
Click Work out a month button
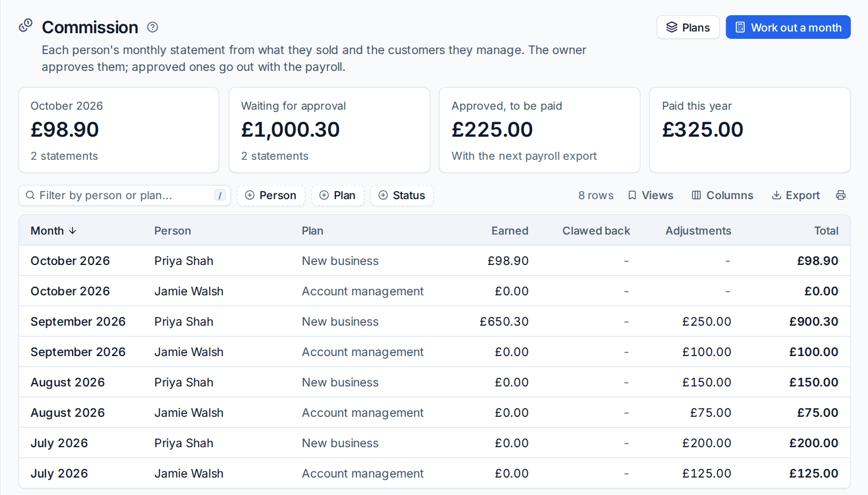coord(788,27)
